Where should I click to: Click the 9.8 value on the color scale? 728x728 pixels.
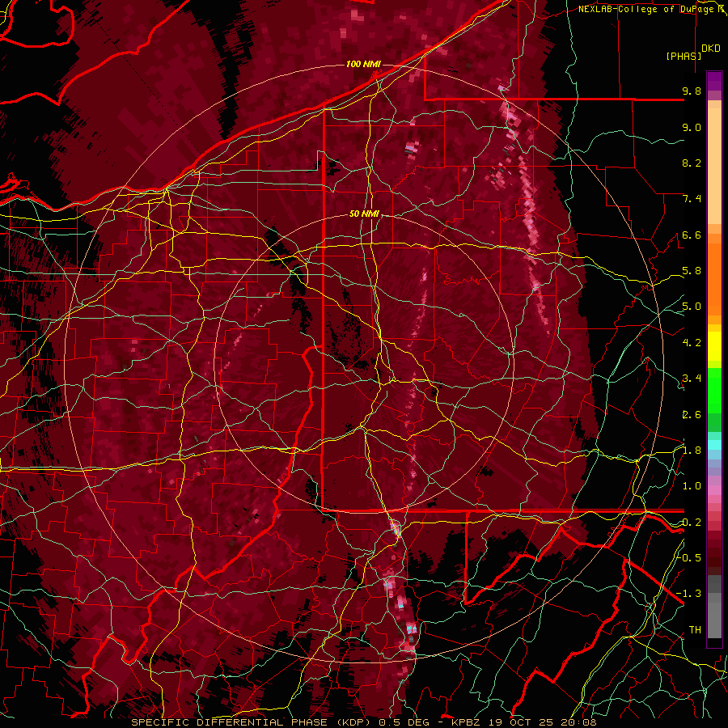(692, 91)
